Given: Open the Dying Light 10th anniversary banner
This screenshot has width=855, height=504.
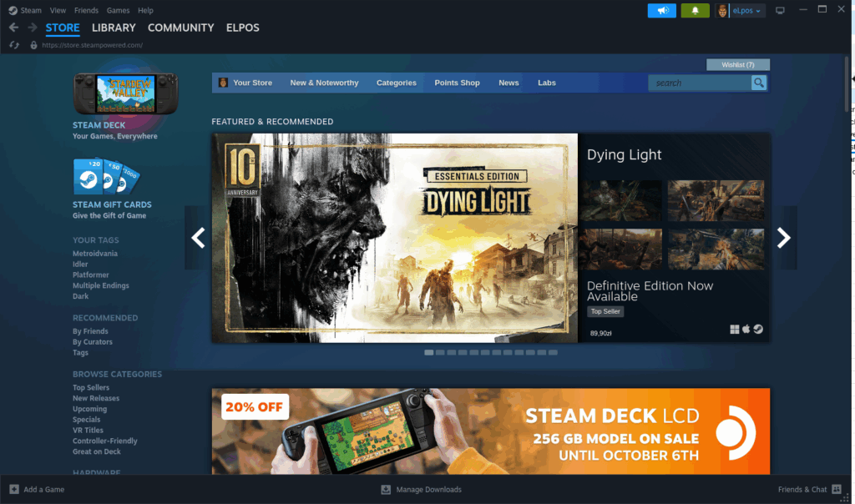Looking at the screenshot, I should click(x=395, y=238).
